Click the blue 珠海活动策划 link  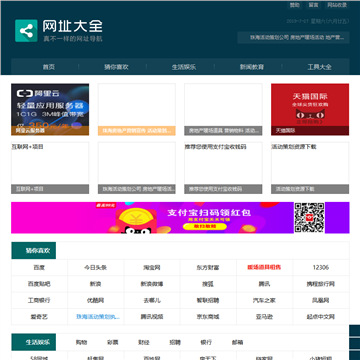98,317
